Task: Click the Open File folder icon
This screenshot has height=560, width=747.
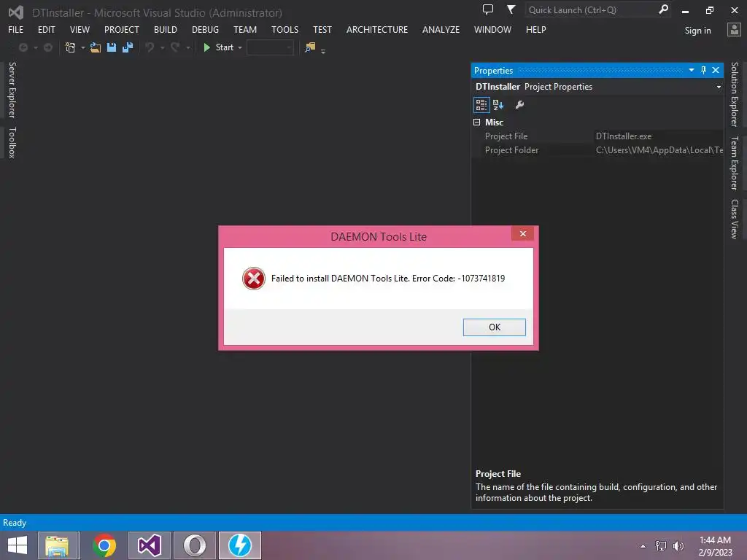Action: coord(96,47)
